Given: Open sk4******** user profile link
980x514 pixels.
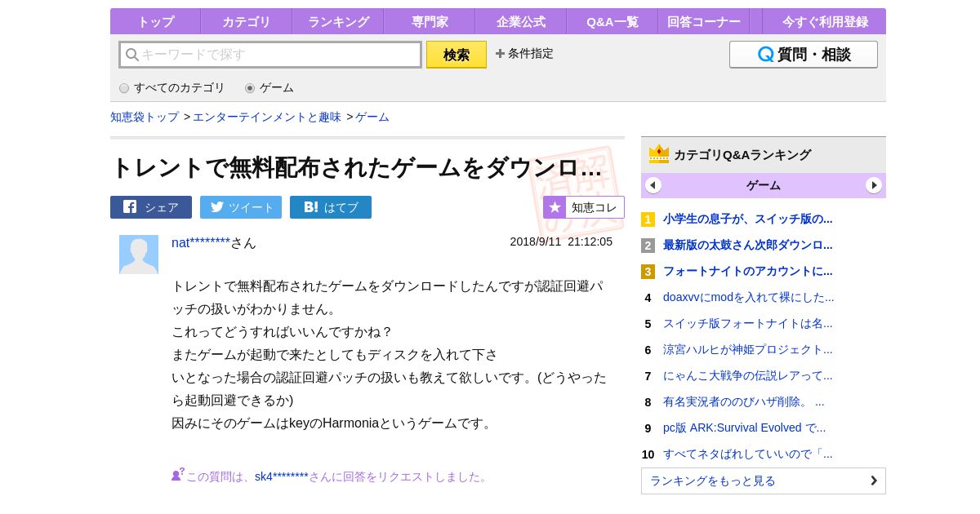Looking at the screenshot, I should tap(282, 476).
